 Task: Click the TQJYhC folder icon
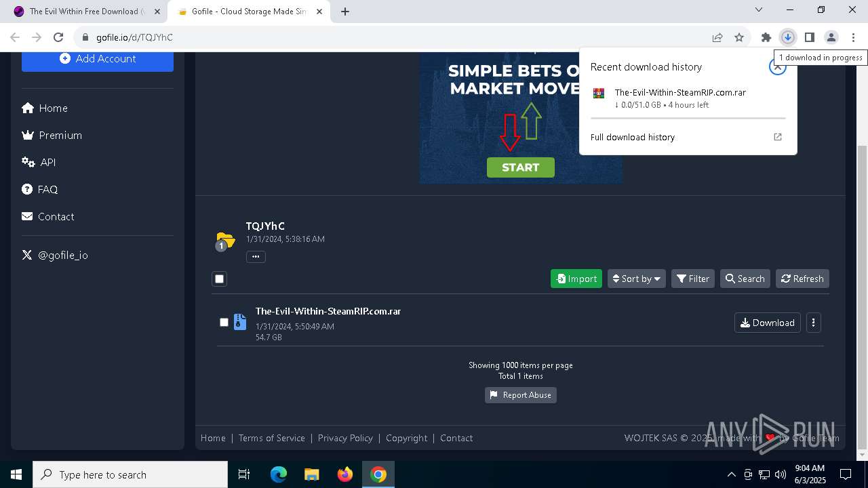click(x=224, y=241)
